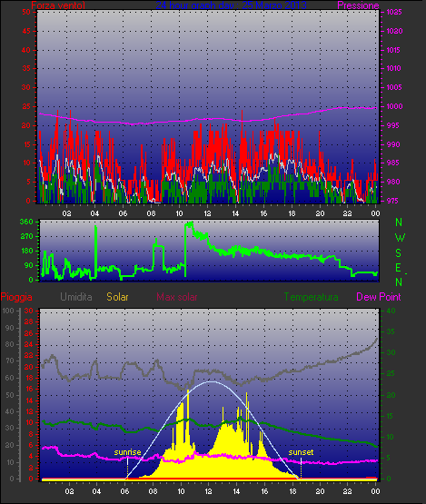Click pressure axis value 1015
This screenshot has height=504, width=426.
(x=394, y=50)
